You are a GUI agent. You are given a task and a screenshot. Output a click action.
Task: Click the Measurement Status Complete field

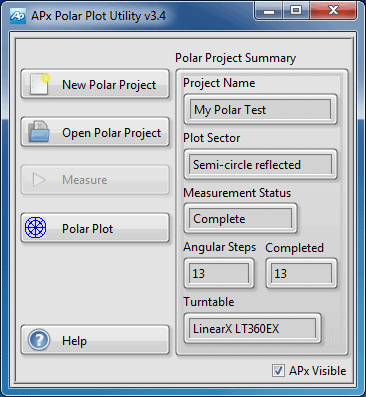tap(240, 219)
